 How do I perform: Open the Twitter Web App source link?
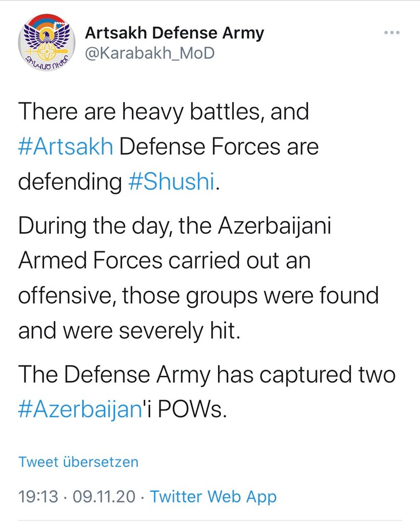[213, 496]
